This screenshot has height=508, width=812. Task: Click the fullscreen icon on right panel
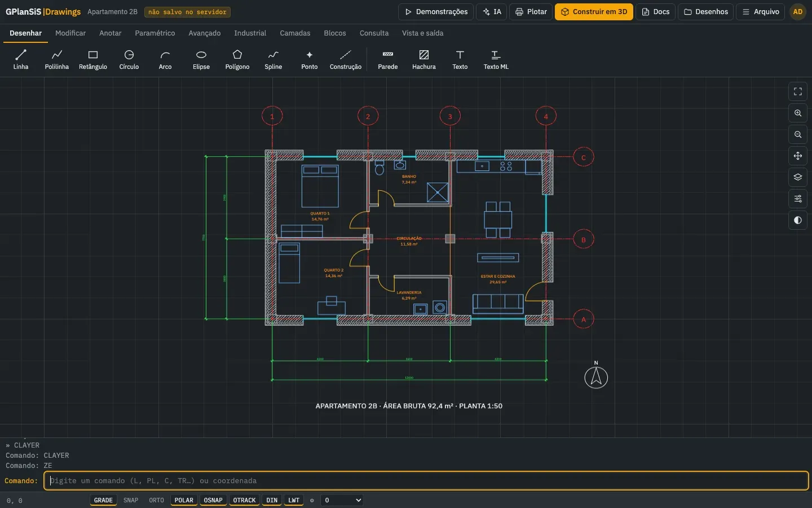tap(798, 91)
